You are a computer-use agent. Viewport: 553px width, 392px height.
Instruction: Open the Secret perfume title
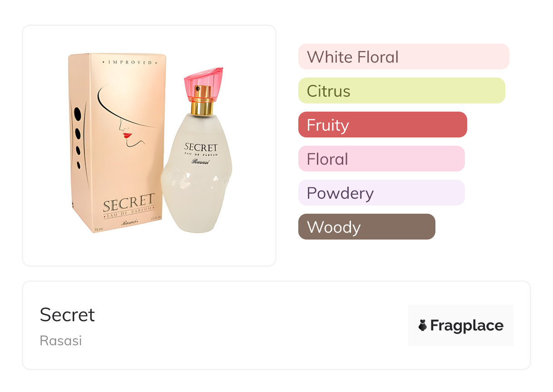pyautogui.click(x=67, y=315)
